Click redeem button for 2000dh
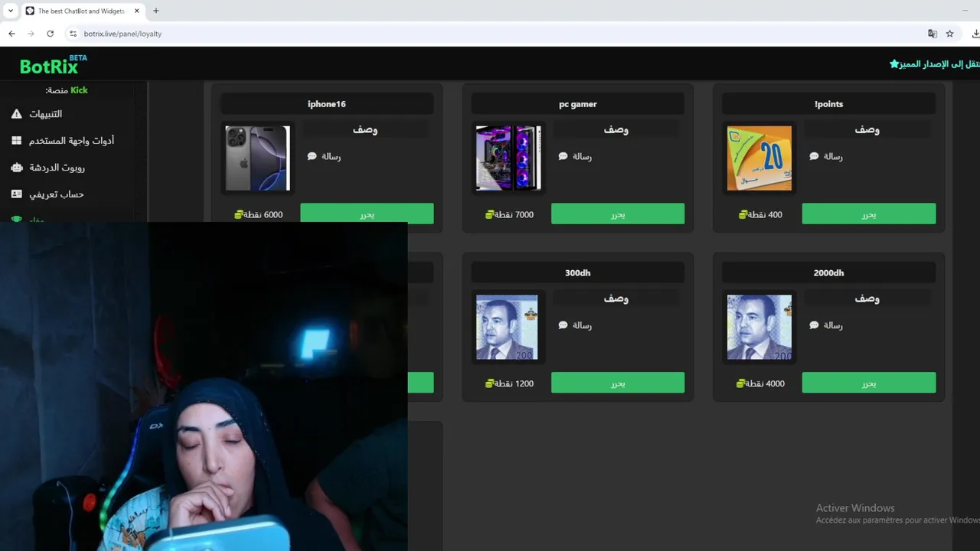 coord(869,383)
